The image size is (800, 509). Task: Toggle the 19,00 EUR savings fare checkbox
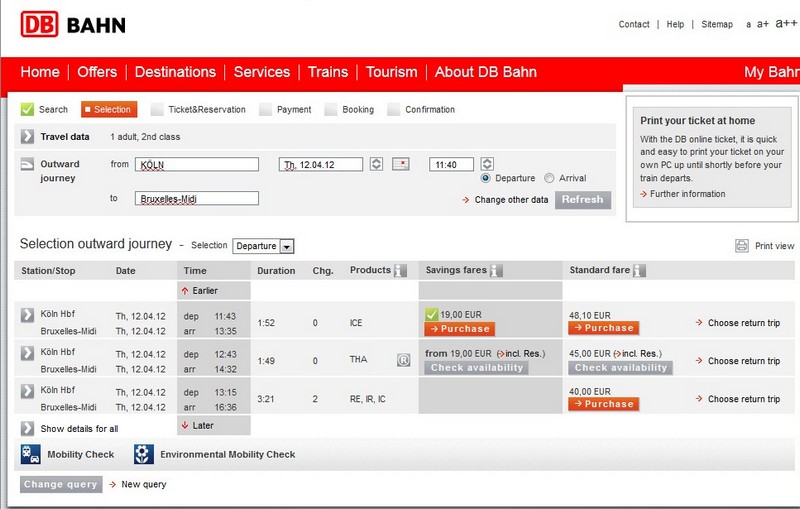coord(432,315)
